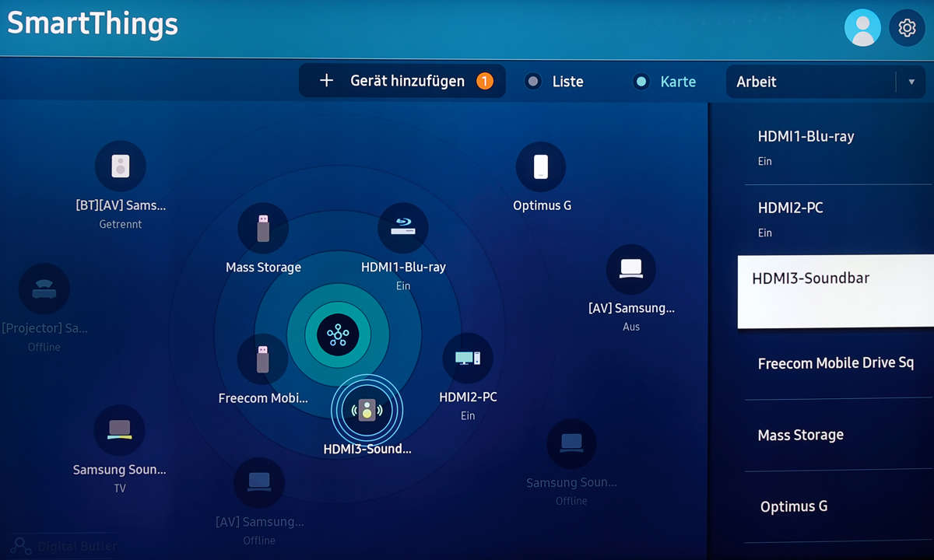
Task: Click Ein status under HDMI2-PC in list
Action: 765,233
